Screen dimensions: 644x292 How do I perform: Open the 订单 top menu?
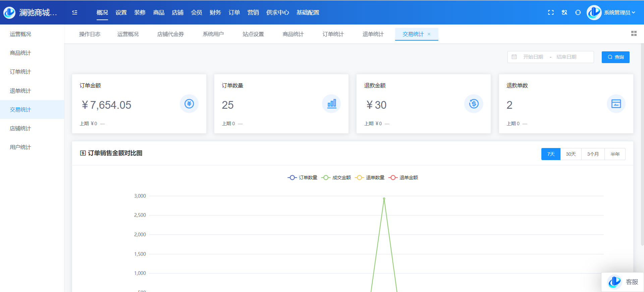pyautogui.click(x=234, y=12)
